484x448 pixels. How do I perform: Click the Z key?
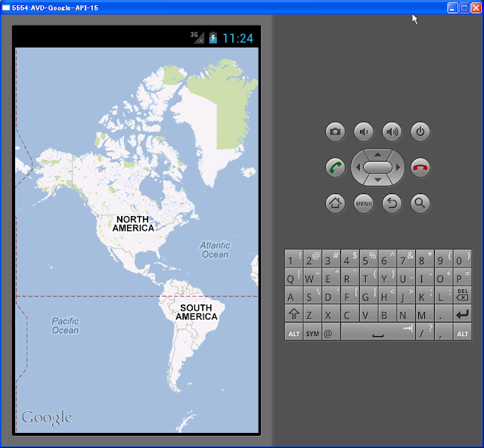[x=312, y=314]
